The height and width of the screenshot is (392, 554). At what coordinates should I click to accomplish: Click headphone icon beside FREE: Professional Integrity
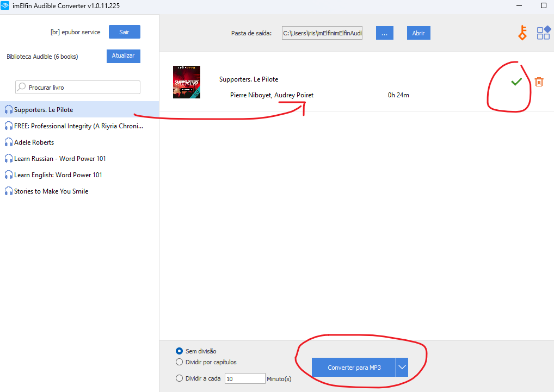tap(9, 126)
